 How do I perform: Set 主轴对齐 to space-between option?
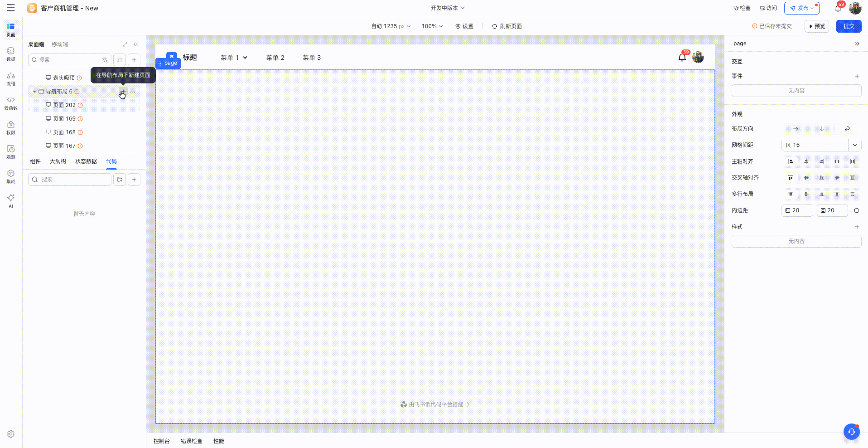pos(852,161)
